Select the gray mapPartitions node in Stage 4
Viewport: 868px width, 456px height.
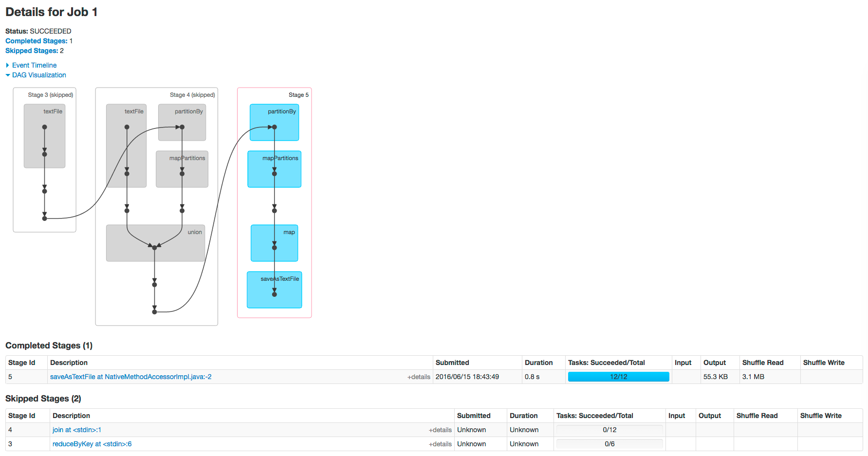tap(182, 169)
